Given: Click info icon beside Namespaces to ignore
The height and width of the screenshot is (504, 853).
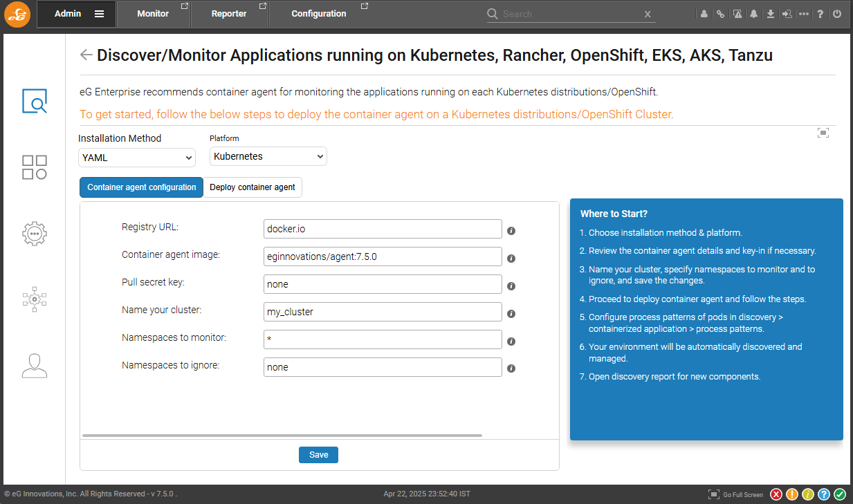Looking at the screenshot, I should [x=511, y=368].
